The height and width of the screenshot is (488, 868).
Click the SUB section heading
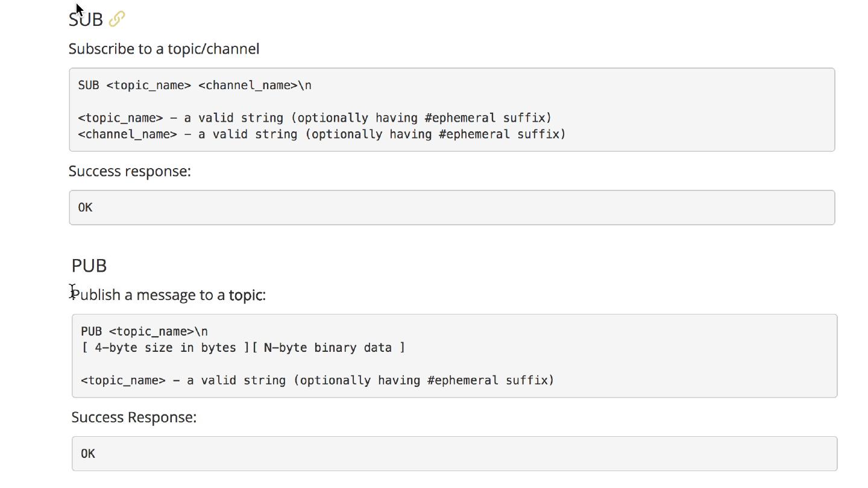86,19
